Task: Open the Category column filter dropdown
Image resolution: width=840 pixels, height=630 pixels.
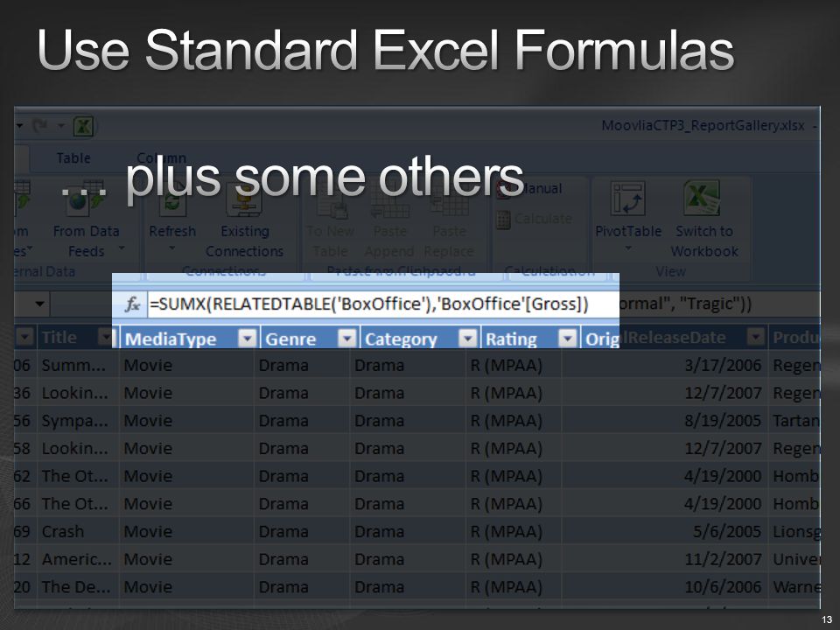Action: [x=467, y=339]
